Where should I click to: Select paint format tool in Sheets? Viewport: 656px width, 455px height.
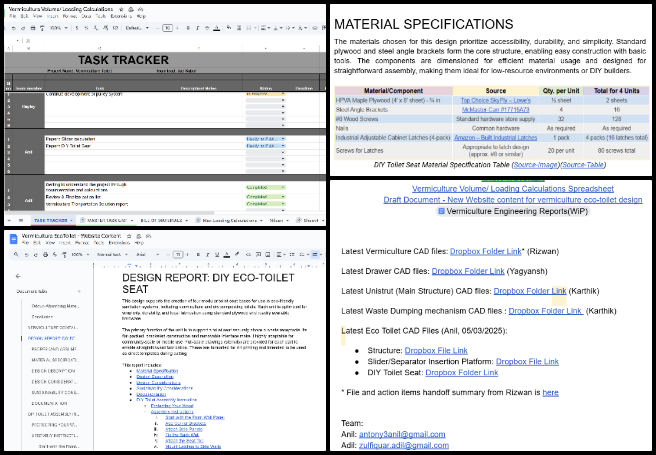42,28
